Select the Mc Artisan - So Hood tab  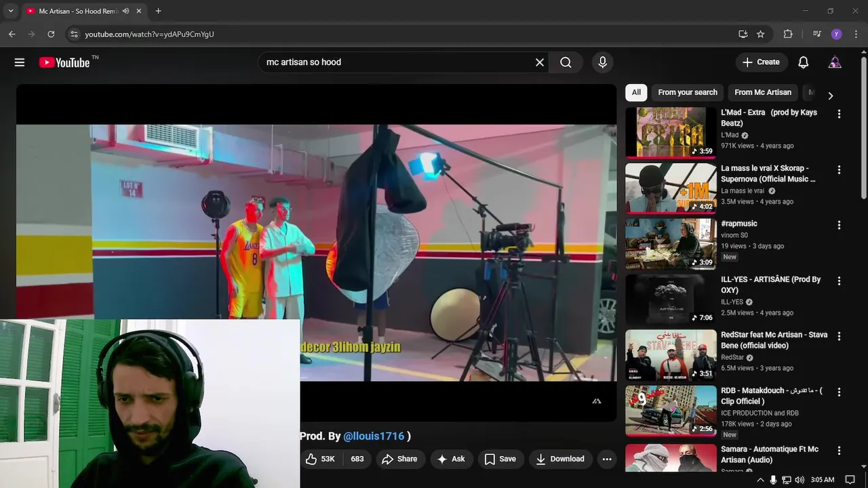83,11
